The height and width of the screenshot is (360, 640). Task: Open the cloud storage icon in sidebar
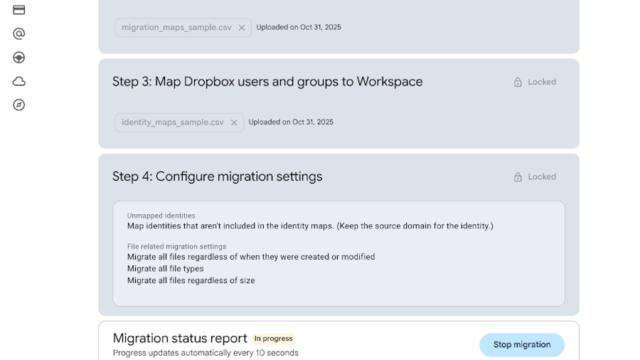coord(19,81)
